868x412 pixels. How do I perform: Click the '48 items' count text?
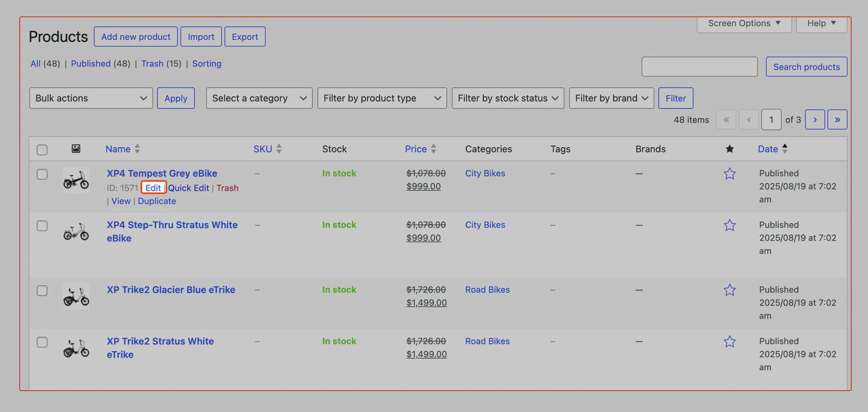691,120
